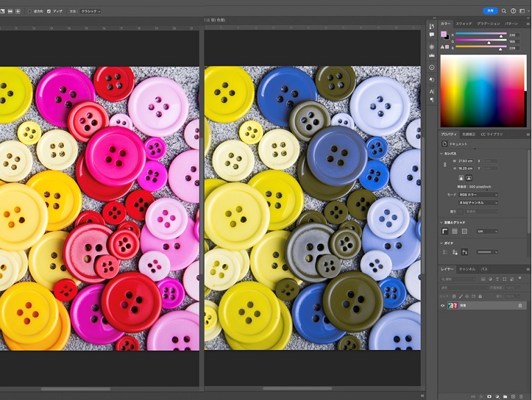Switch to the パターン tab

pos(511,24)
